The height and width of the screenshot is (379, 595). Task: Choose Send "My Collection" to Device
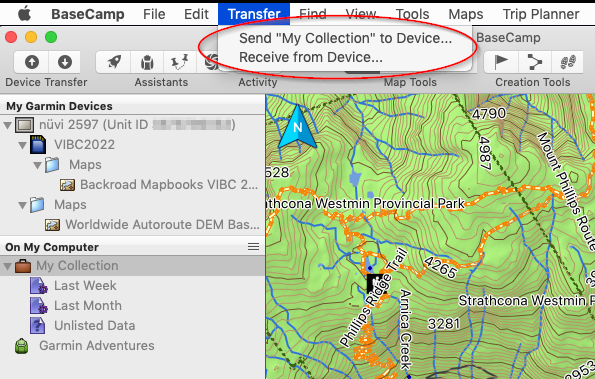[x=345, y=38]
